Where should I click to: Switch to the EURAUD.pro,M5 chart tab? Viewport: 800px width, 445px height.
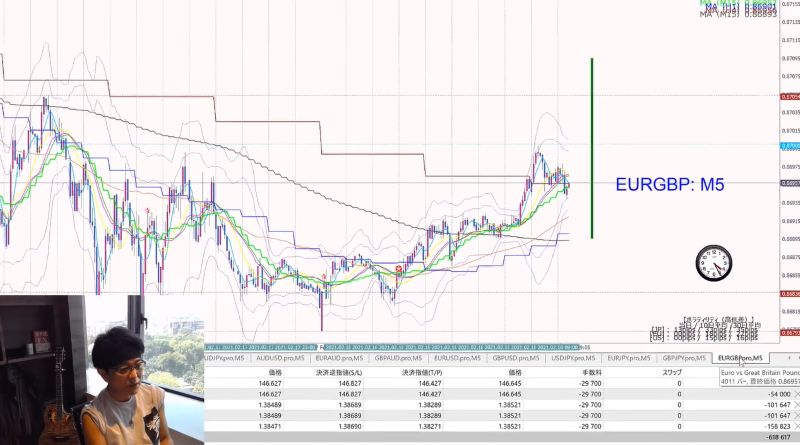pyautogui.click(x=339, y=358)
